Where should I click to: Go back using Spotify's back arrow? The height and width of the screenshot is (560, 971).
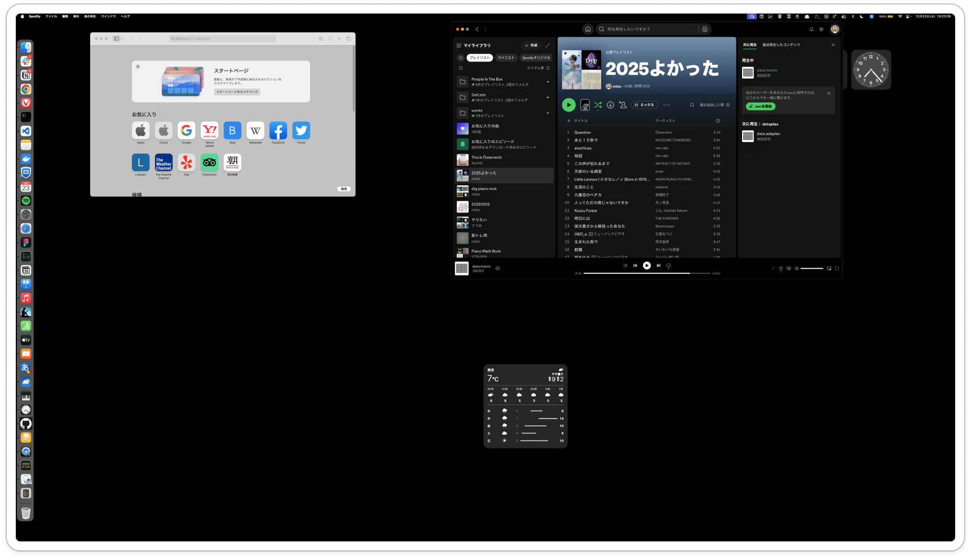[x=477, y=29]
